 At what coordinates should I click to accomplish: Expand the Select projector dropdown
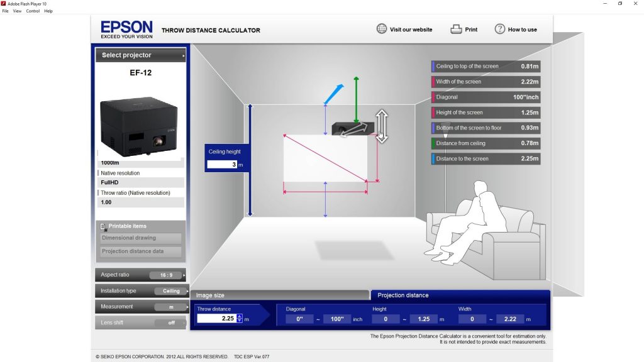click(x=140, y=55)
